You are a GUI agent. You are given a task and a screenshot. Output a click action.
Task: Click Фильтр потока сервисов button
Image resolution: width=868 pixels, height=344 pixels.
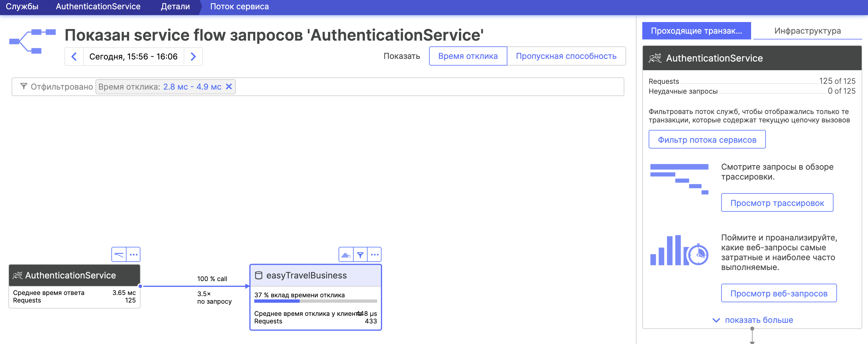707,140
